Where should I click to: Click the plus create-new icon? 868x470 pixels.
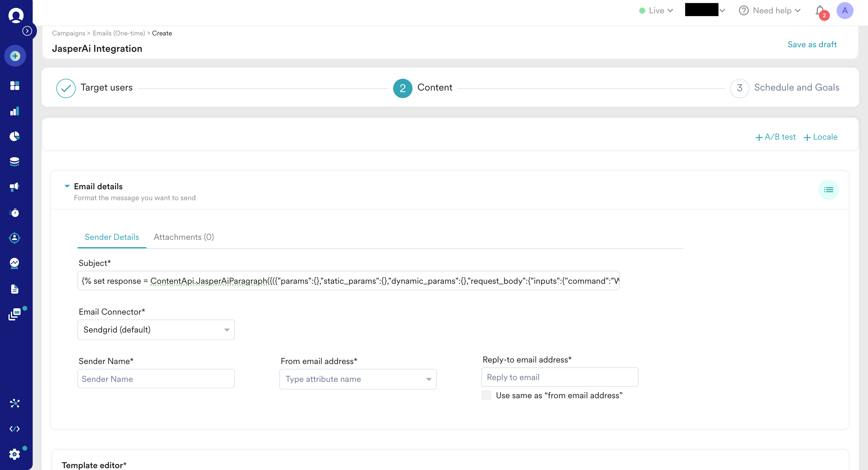(15, 56)
